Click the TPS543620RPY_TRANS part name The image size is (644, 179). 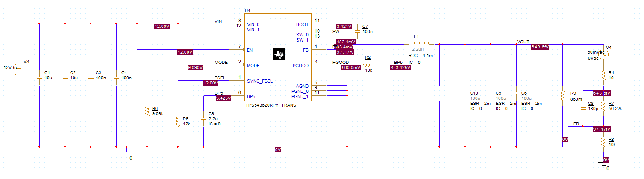271,105
